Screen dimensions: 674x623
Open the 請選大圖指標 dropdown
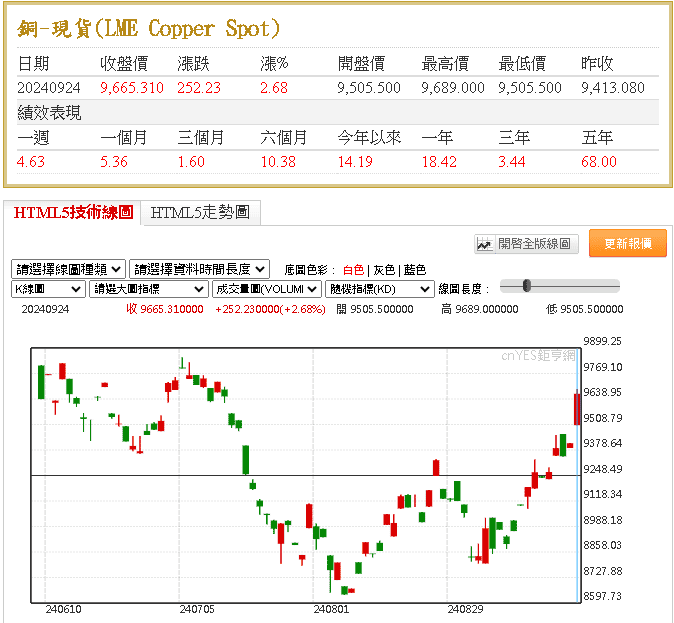tap(149, 289)
